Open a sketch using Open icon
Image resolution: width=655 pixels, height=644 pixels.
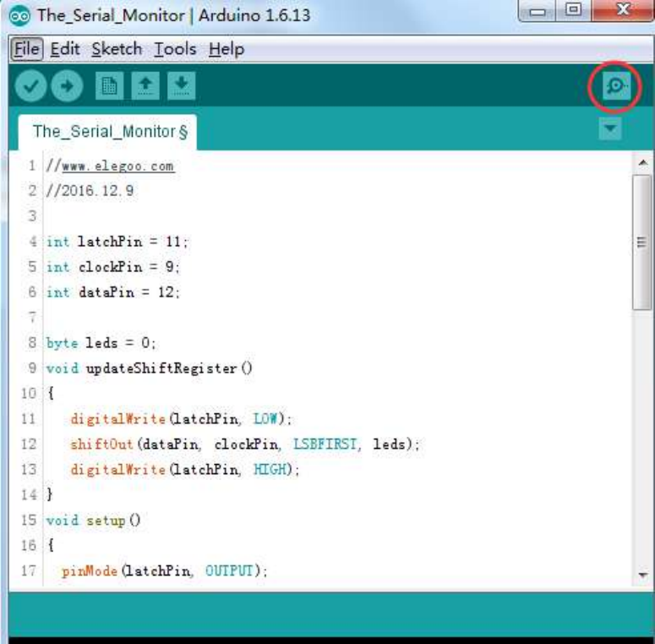pos(145,86)
